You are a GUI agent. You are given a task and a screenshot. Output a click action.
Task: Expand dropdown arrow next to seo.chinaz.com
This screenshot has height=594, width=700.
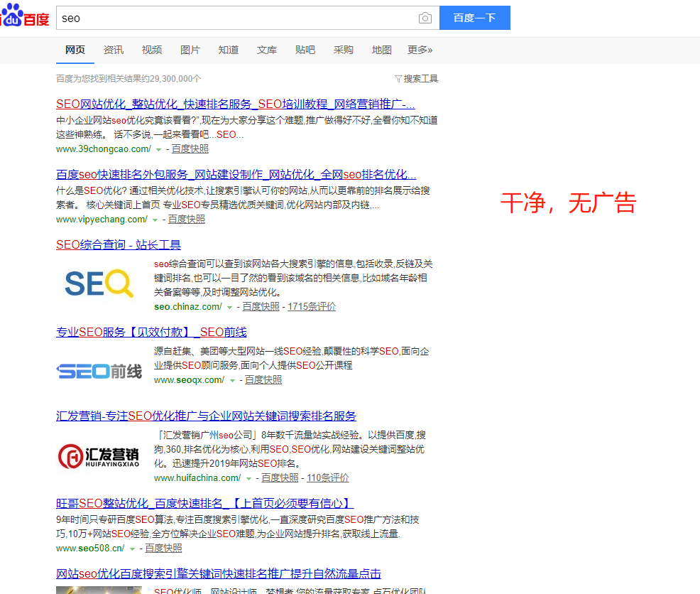[229, 308]
